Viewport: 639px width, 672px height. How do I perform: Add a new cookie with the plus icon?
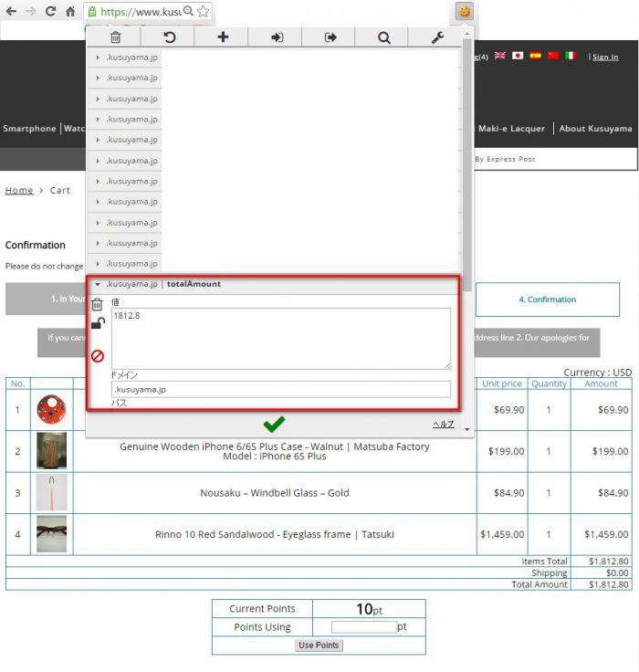[x=223, y=37]
